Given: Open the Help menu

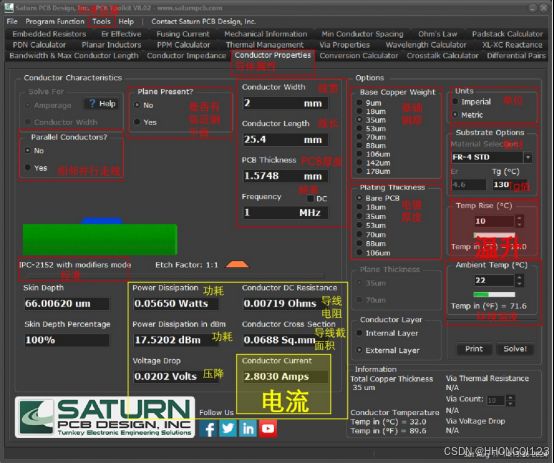Looking at the screenshot, I should point(126,21).
